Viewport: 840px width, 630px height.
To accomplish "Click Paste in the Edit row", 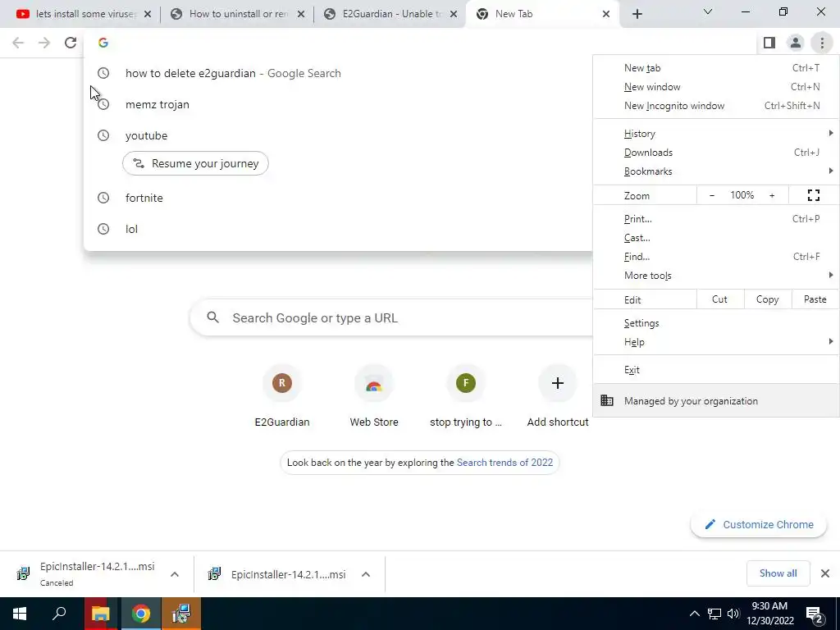I will (815, 299).
